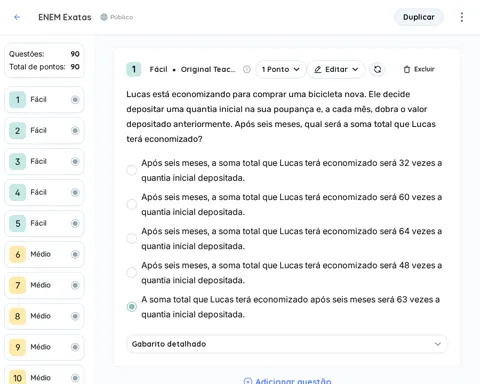Open question 7 Médio in the sidebar
The height and width of the screenshot is (384, 480).
coord(44,285)
